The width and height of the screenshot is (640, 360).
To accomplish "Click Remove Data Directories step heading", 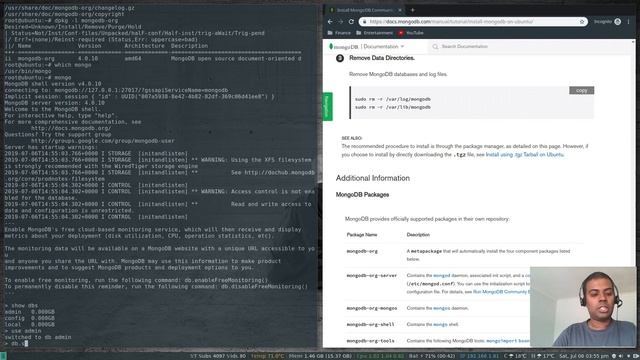I will tap(382, 58).
